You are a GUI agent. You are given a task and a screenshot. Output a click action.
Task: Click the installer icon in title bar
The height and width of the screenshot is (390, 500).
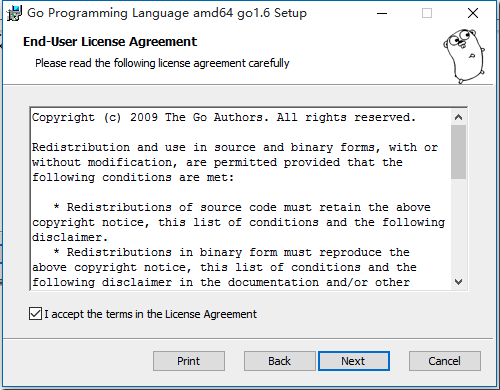tap(14, 14)
